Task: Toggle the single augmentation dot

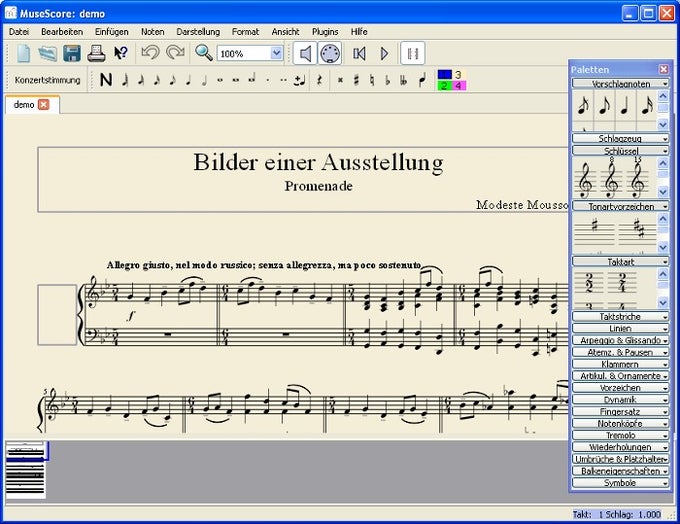Action: click(x=268, y=80)
